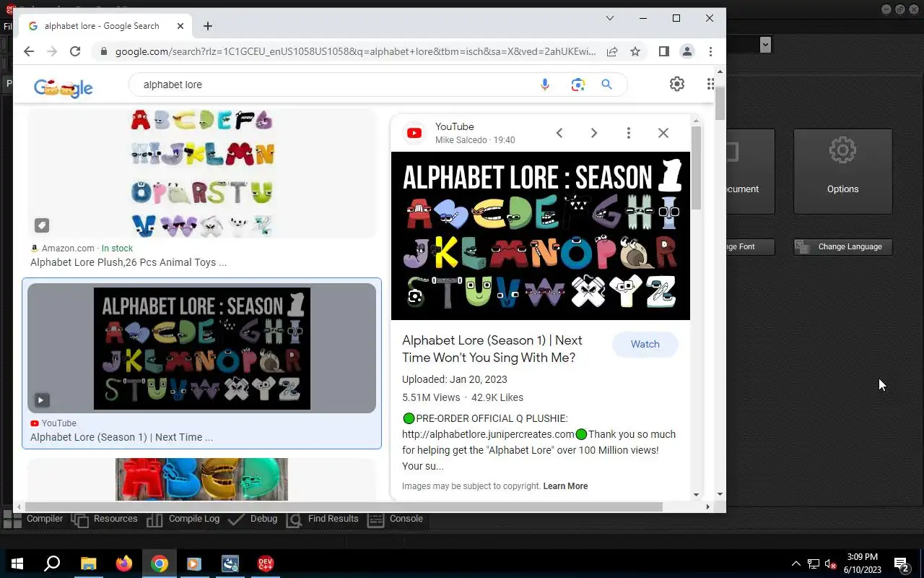Switch to the Compile Log tab
This screenshot has width=924, height=578.
tap(183, 519)
